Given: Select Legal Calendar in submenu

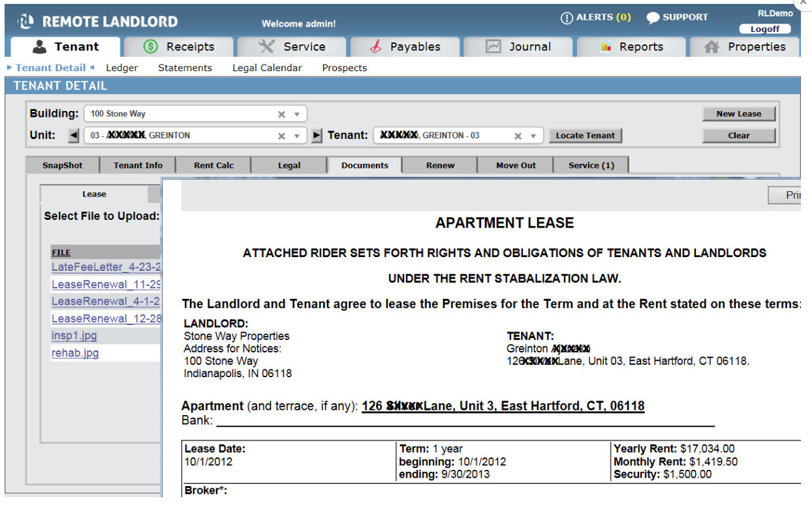Looking at the screenshot, I should click(x=267, y=68).
